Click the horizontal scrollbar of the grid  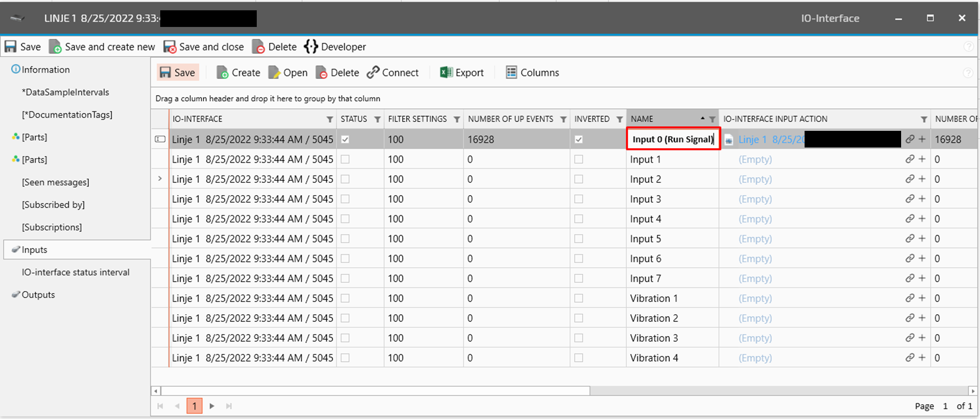point(375,391)
